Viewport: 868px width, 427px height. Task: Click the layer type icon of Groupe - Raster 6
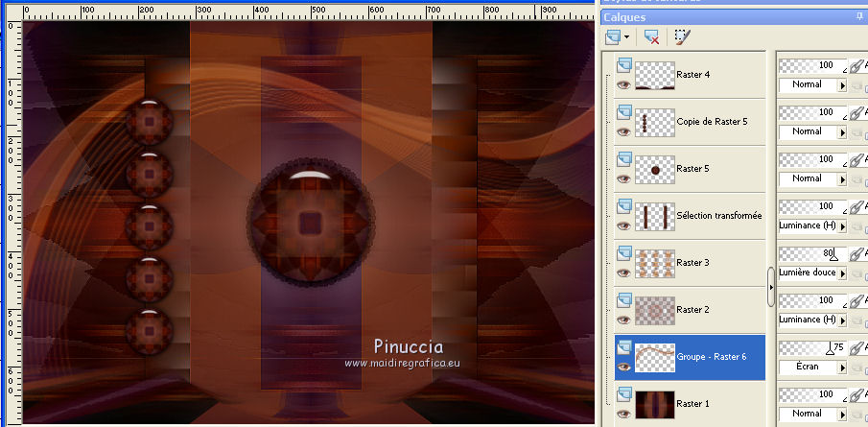coord(623,347)
